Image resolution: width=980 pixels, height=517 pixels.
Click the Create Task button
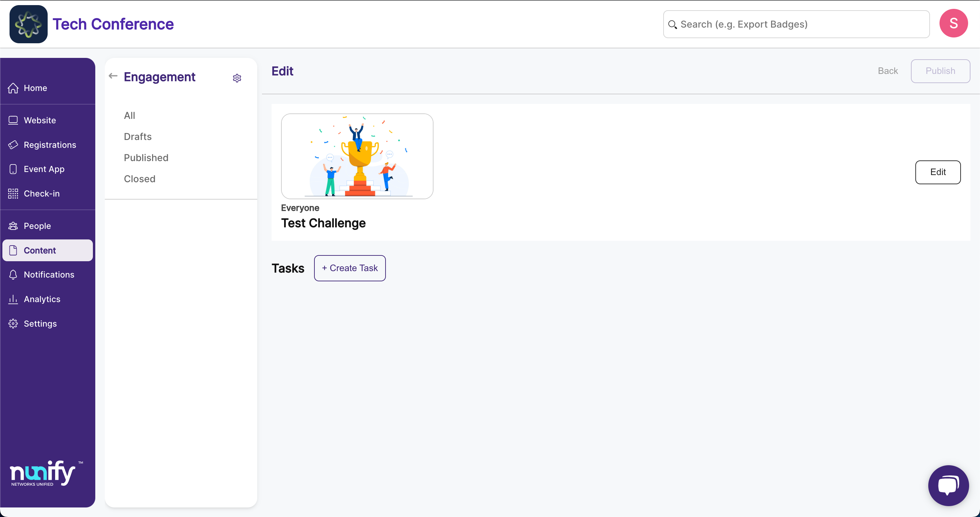tap(349, 268)
